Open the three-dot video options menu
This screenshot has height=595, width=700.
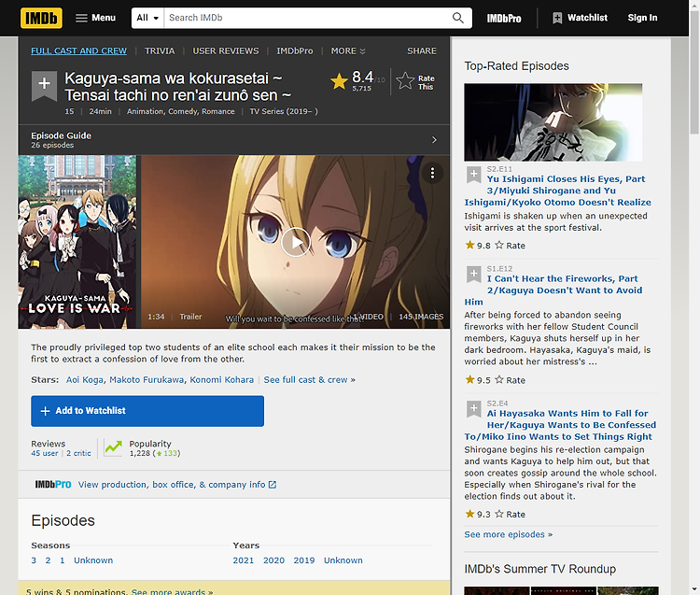pos(432,174)
